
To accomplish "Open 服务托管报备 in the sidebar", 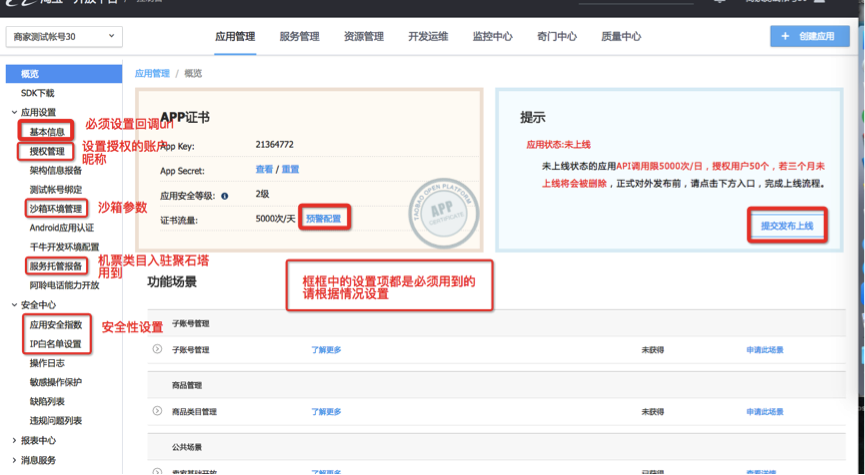I will pyautogui.click(x=56, y=266).
